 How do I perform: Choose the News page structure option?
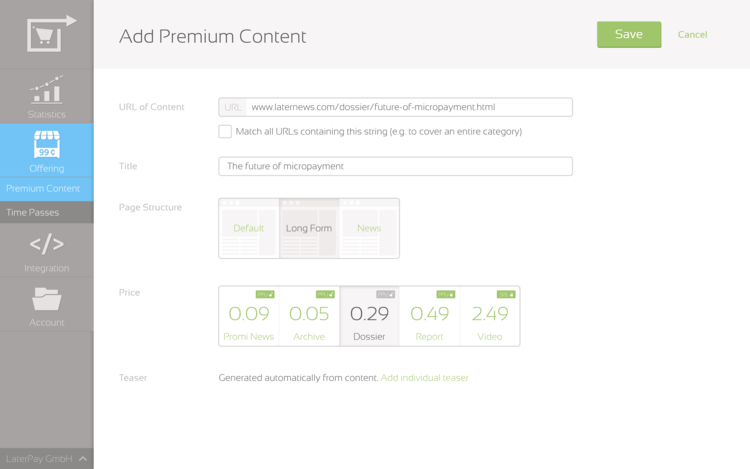369,228
